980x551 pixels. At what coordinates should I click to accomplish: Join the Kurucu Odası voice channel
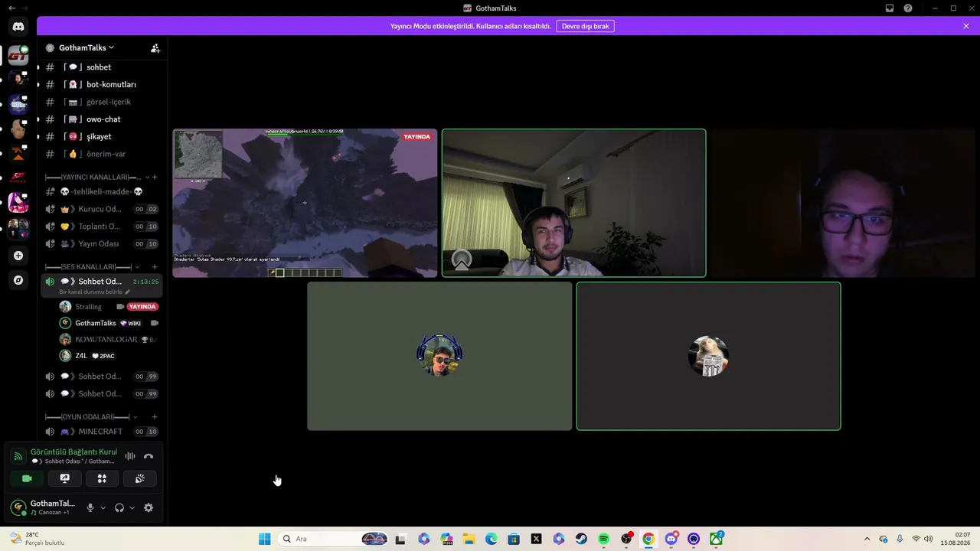coord(102,209)
